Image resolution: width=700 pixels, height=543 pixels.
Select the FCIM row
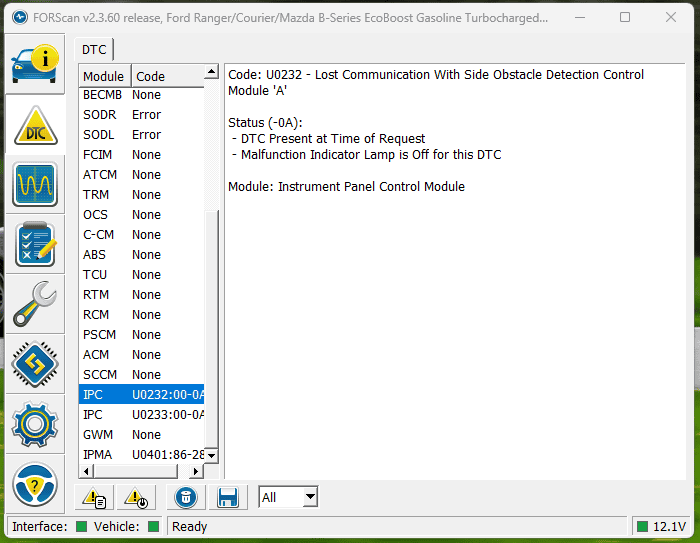point(142,155)
